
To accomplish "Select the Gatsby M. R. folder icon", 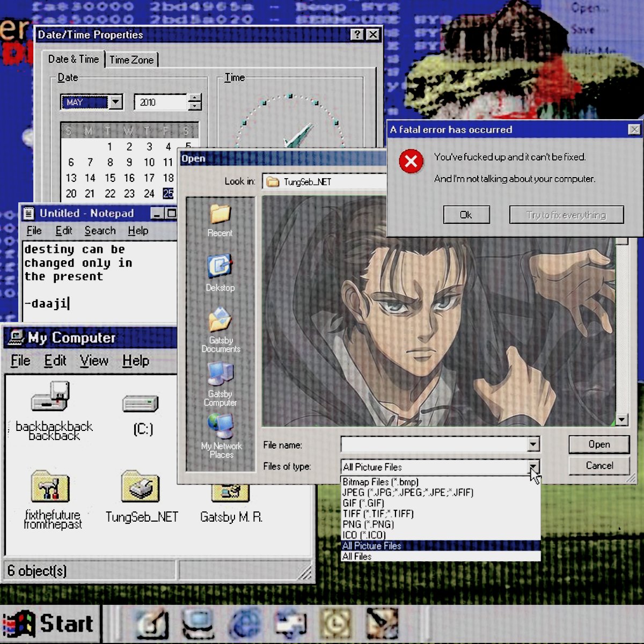I will pos(230,492).
